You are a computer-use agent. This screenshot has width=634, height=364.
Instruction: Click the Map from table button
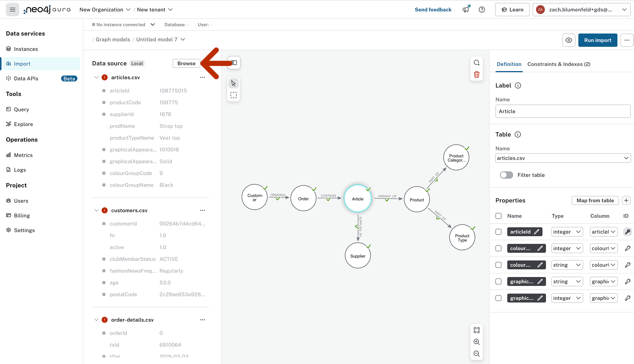[x=595, y=200]
